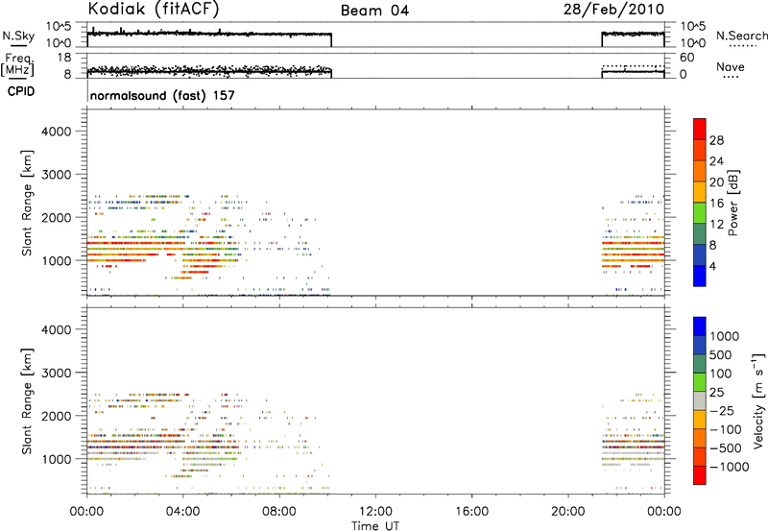Click the 12:00 time tick label

coord(375,512)
